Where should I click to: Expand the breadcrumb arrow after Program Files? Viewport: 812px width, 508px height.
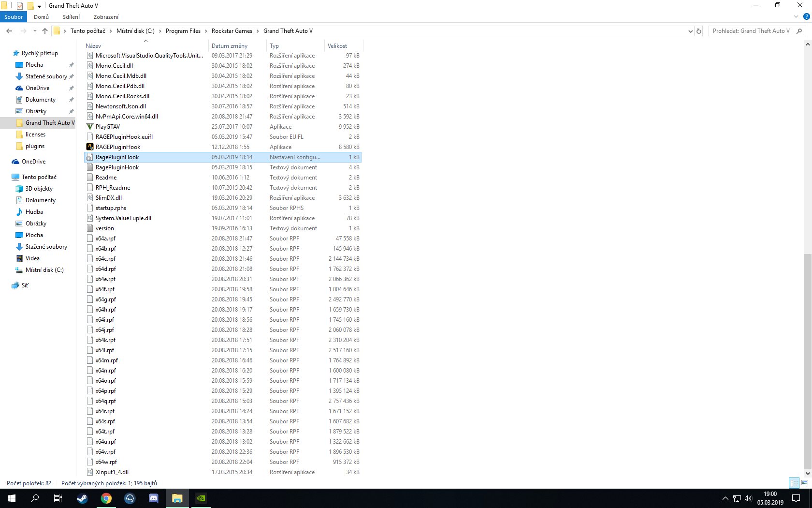tap(206, 31)
